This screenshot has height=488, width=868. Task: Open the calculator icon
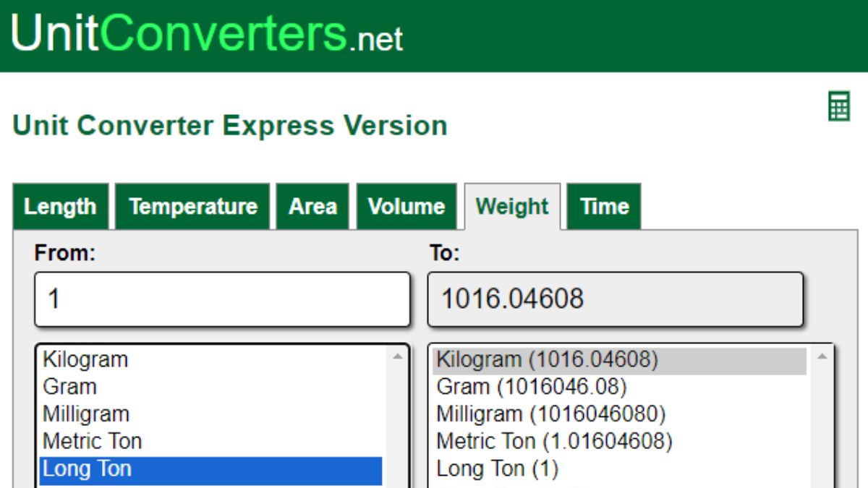coord(839,107)
